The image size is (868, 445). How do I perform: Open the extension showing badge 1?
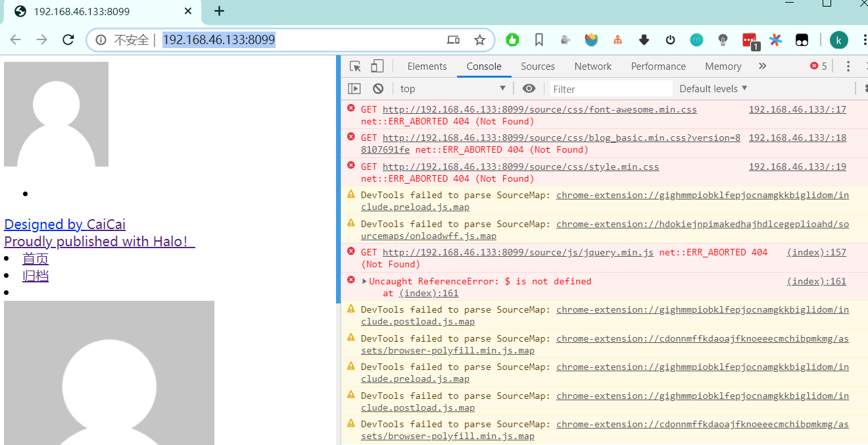click(749, 39)
